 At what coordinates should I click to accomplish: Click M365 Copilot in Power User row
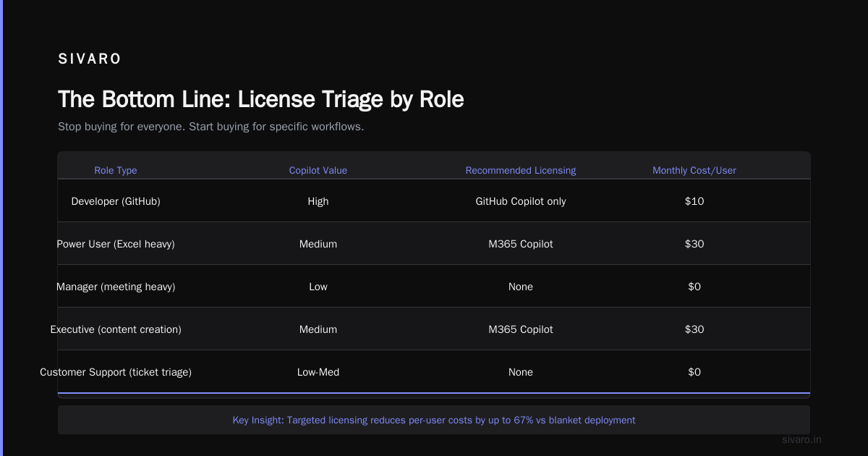[x=521, y=244]
